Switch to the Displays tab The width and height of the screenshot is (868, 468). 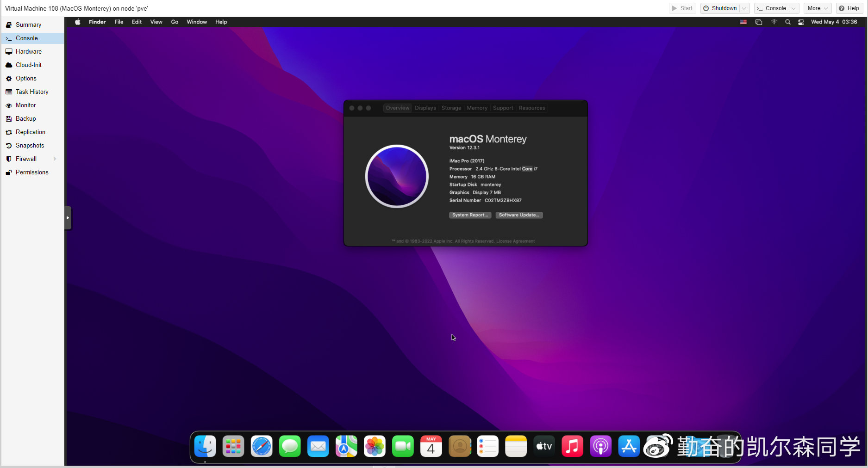(425, 108)
